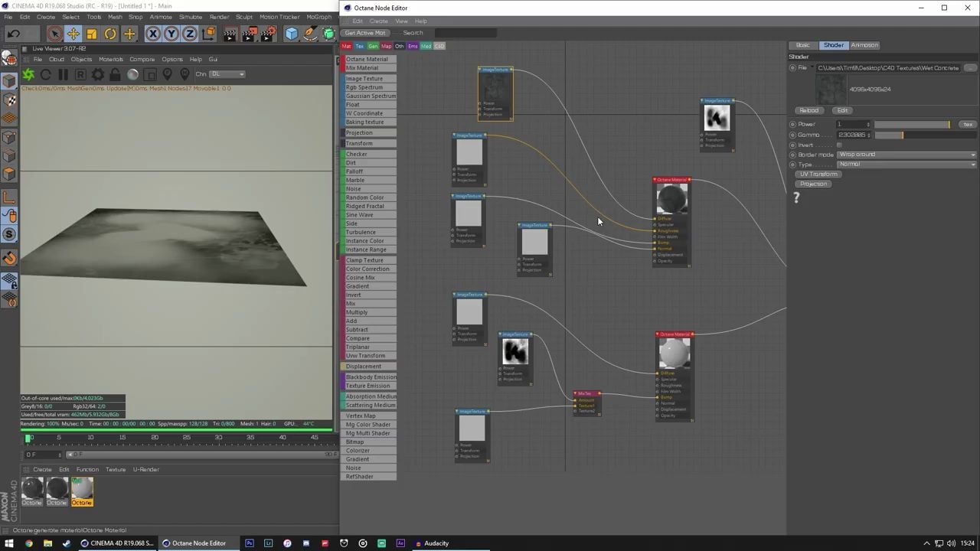Viewport: 980px width, 551px height.
Task: Select the Rotate tool
Action: (x=111, y=34)
